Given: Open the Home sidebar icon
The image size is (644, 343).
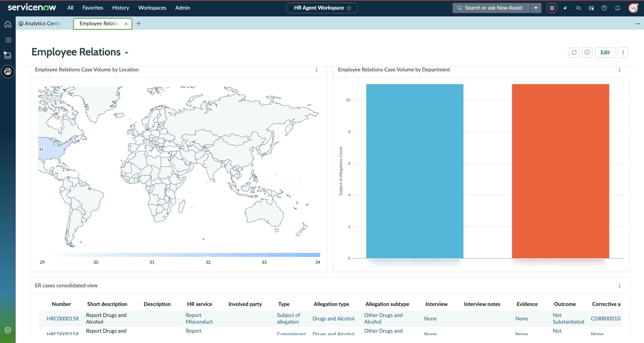Looking at the screenshot, I should click(8, 24).
